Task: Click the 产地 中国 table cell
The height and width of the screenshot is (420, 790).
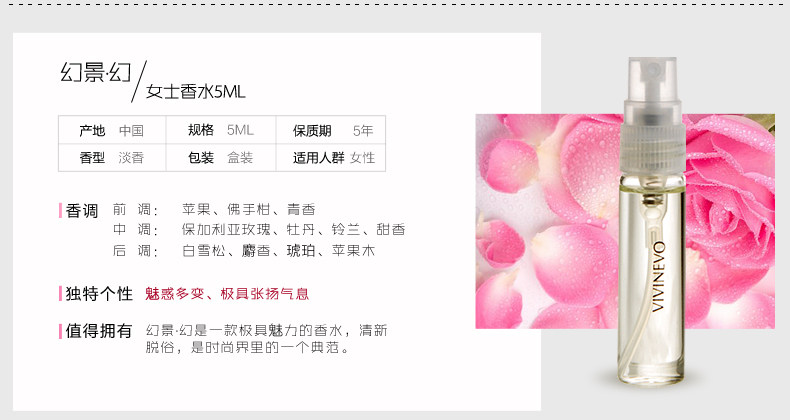Action: click(x=112, y=130)
